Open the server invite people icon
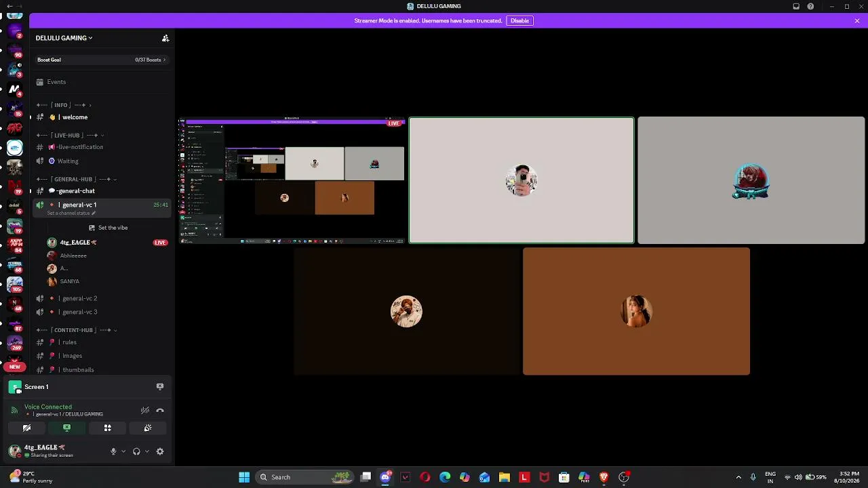Viewport: 868px width, 488px height. (x=165, y=39)
